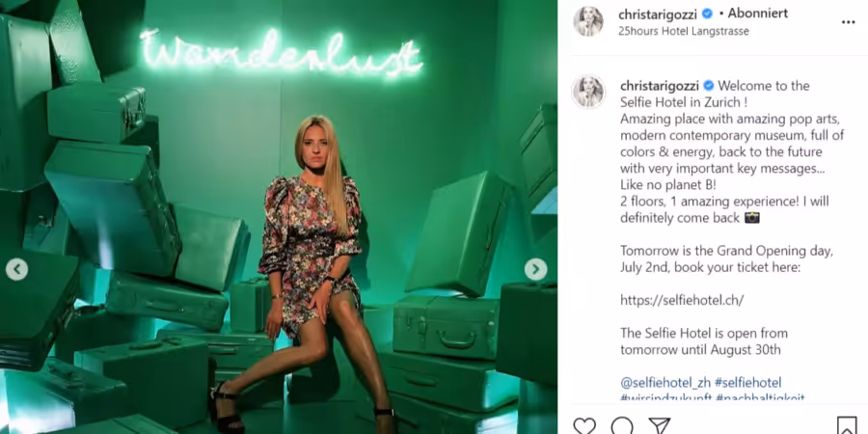Open the three-dot more options menu

coord(848,22)
